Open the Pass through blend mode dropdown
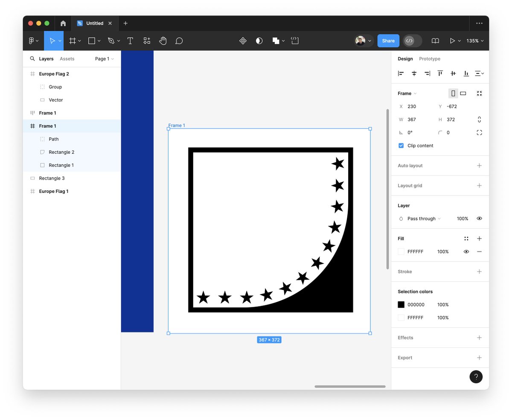The width and height of the screenshot is (512, 420). click(x=424, y=219)
